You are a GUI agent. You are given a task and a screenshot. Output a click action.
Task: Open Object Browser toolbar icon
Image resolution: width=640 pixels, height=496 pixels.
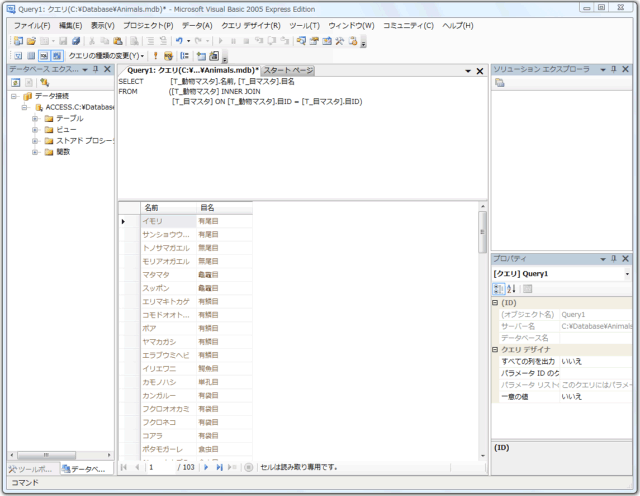pyautogui.click(x=327, y=41)
